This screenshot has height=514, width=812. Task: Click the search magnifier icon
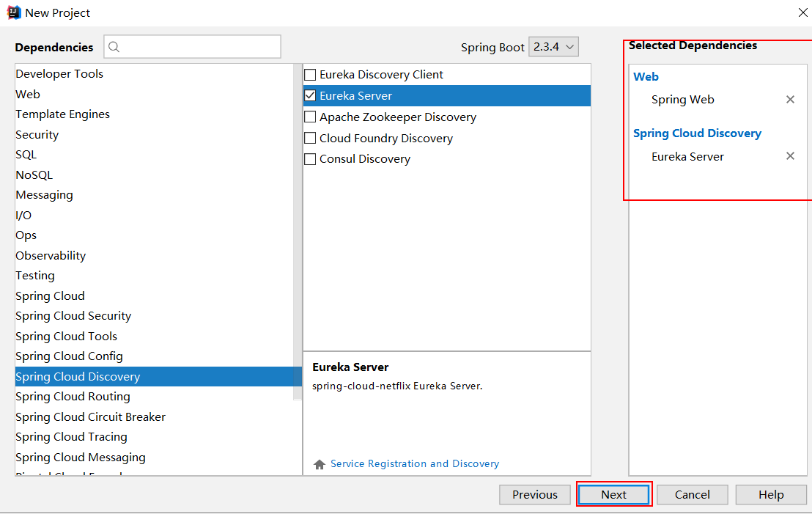(114, 47)
